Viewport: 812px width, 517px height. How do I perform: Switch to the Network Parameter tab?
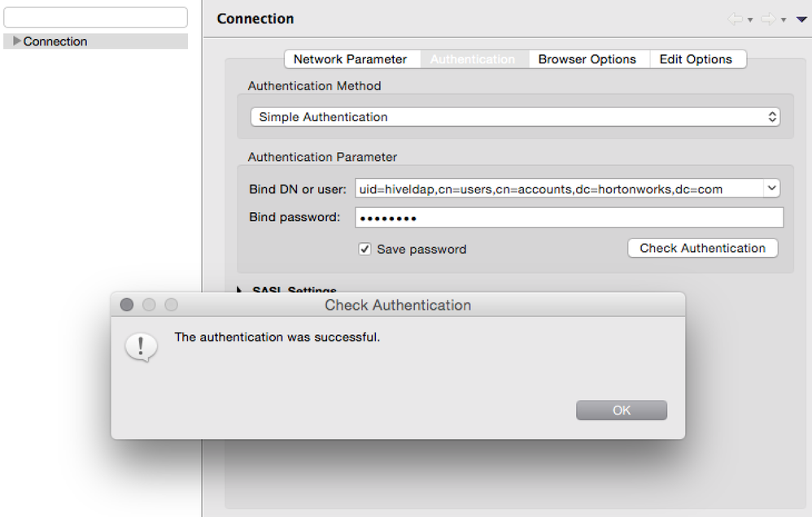pos(350,59)
